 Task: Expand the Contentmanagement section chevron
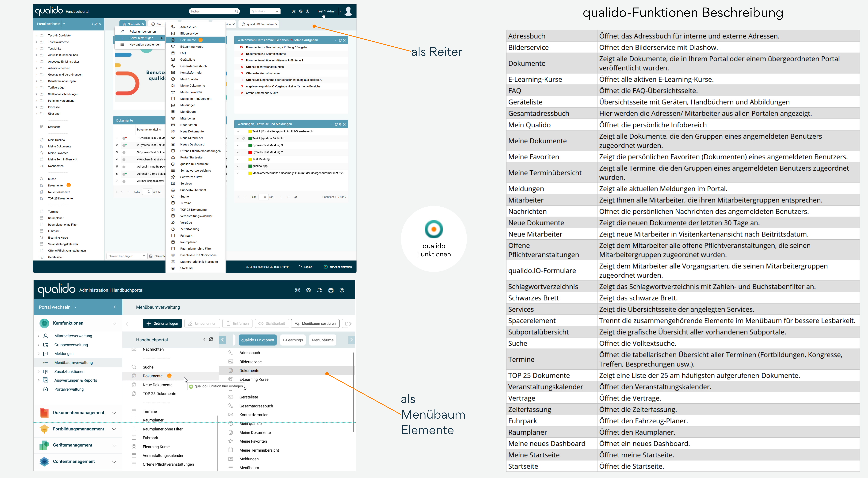[114, 462]
